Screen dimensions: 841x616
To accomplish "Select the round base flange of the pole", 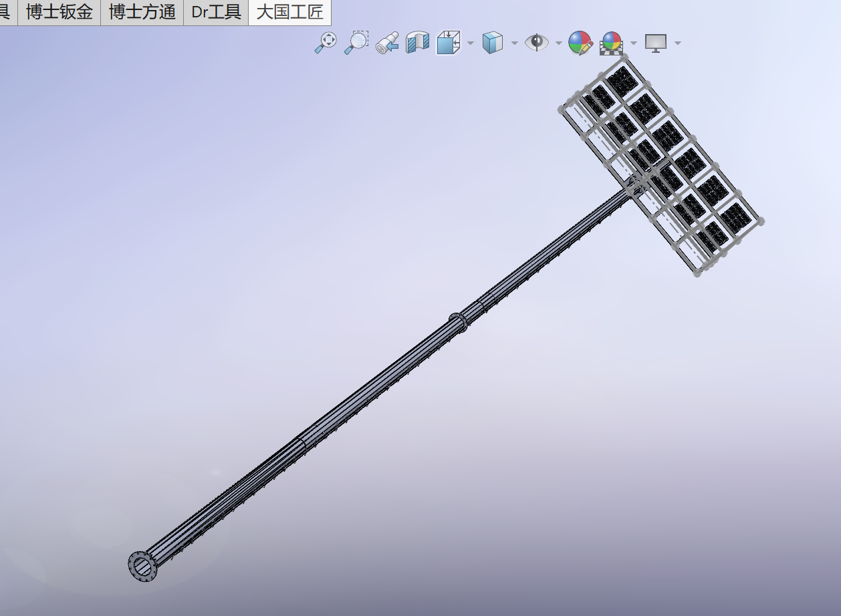I will [x=143, y=567].
